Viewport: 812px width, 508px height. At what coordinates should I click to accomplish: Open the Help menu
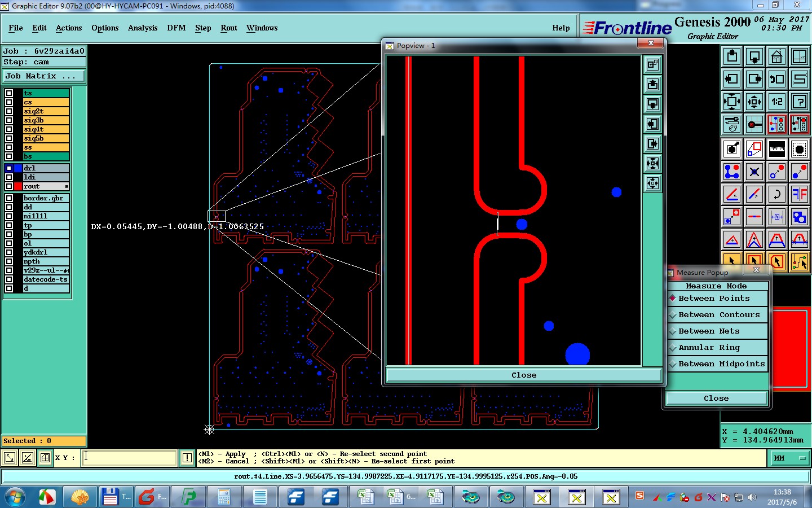coord(561,28)
